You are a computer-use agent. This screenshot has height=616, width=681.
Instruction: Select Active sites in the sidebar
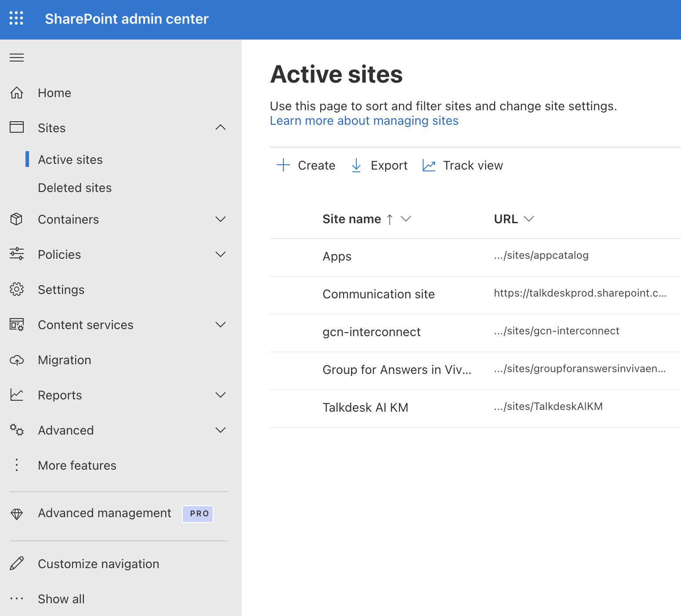point(70,159)
